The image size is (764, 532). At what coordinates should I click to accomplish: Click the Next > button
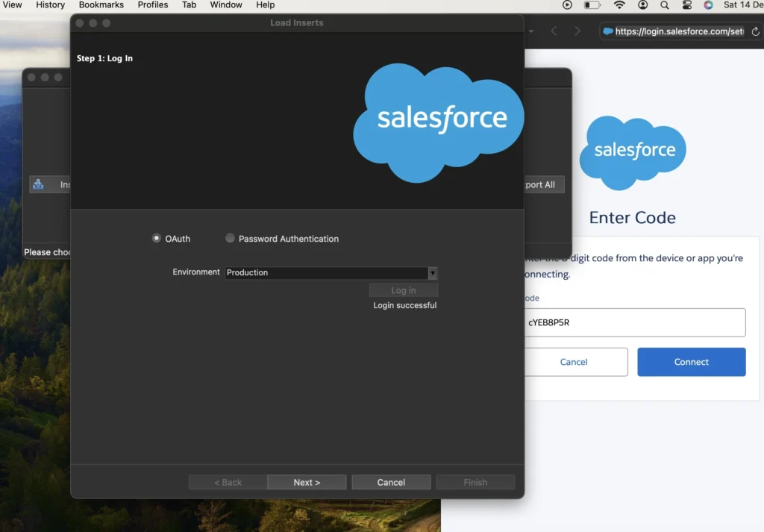click(x=307, y=482)
